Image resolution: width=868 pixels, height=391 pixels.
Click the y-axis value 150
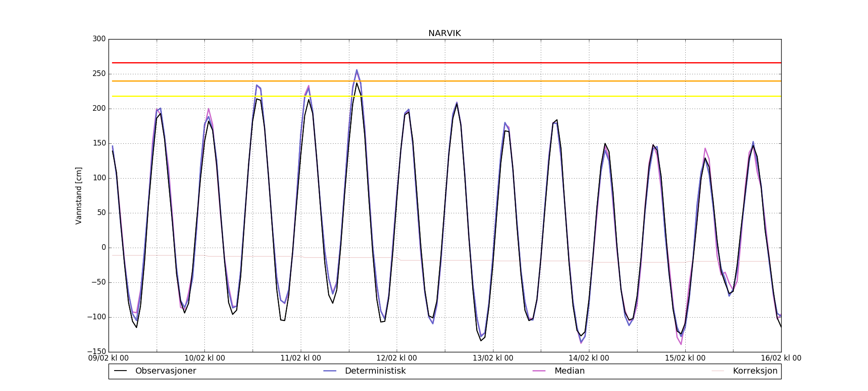[99, 143]
